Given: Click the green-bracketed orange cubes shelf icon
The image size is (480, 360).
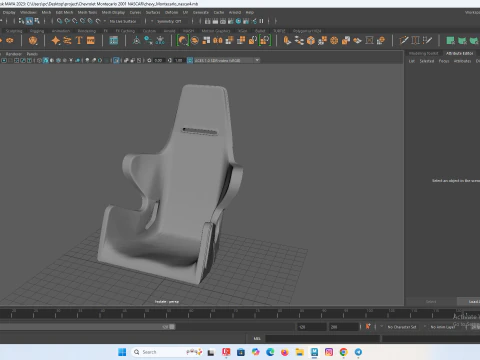Looking at the screenshot, I should coord(265,41).
